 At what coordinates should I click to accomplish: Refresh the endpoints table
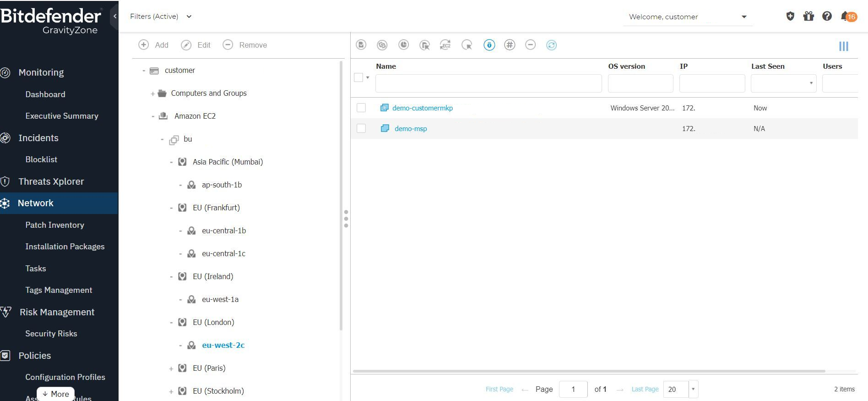(x=551, y=45)
